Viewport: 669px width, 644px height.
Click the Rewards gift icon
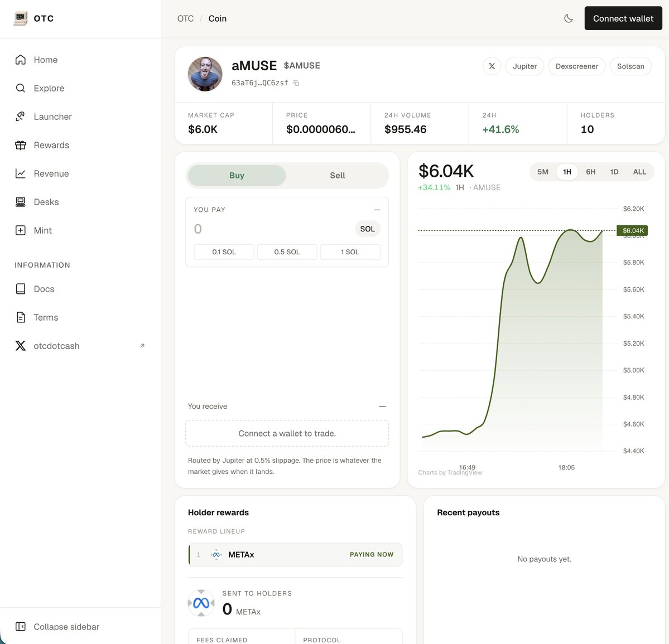click(21, 145)
